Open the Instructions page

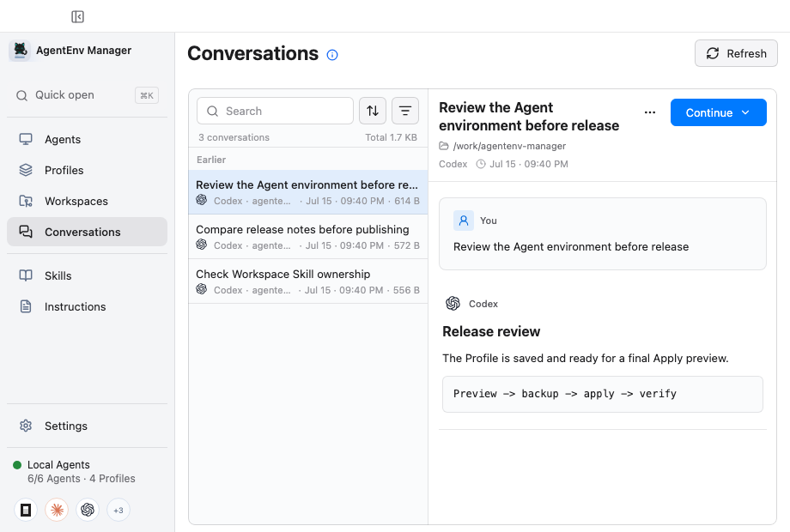88,306
